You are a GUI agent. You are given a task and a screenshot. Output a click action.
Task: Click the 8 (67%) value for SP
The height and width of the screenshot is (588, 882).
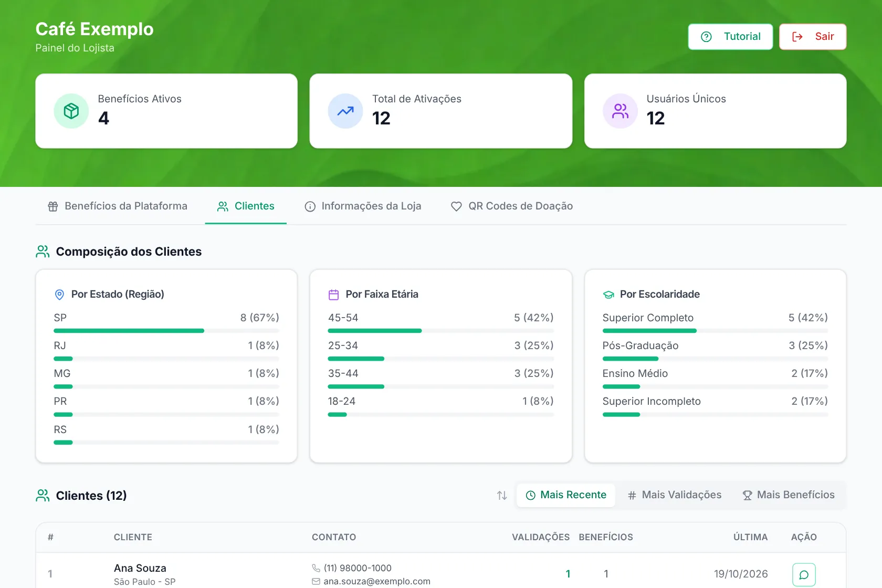pos(260,318)
